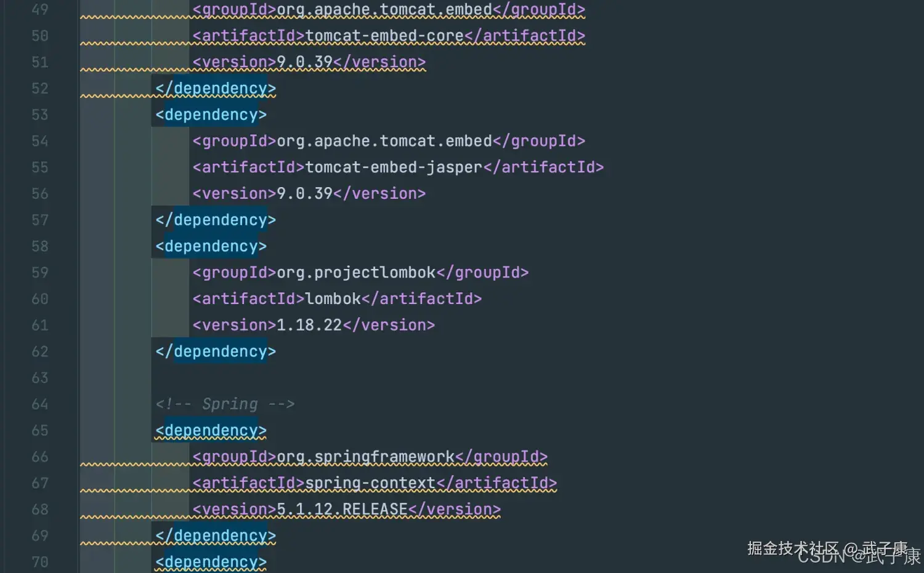The height and width of the screenshot is (573, 924).
Task: Click groupId org.springframework on line 66
Action: click(x=370, y=457)
